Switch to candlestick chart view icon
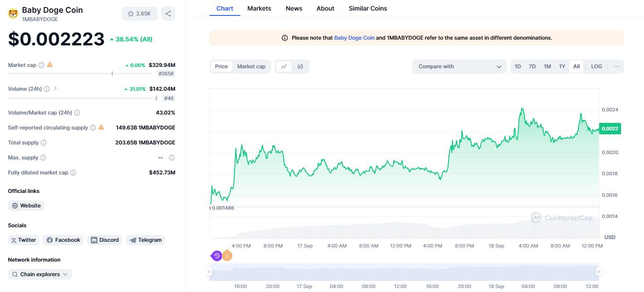 point(300,67)
